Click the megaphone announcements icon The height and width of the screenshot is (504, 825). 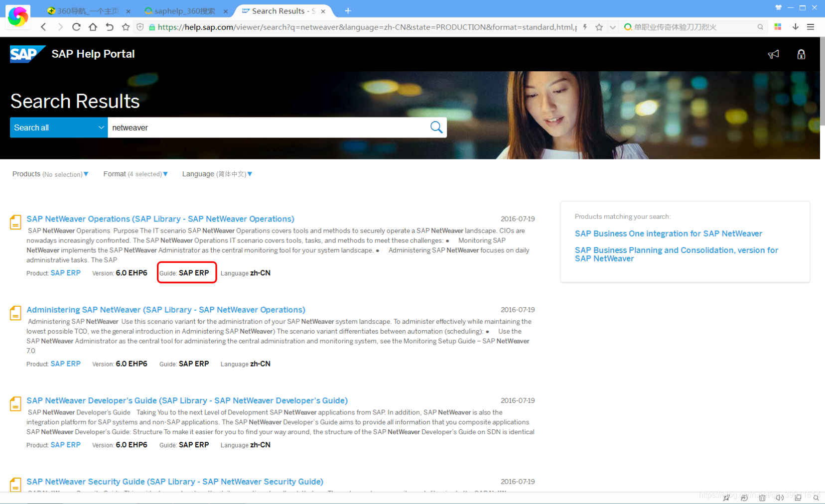pyautogui.click(x=773, y=54)
